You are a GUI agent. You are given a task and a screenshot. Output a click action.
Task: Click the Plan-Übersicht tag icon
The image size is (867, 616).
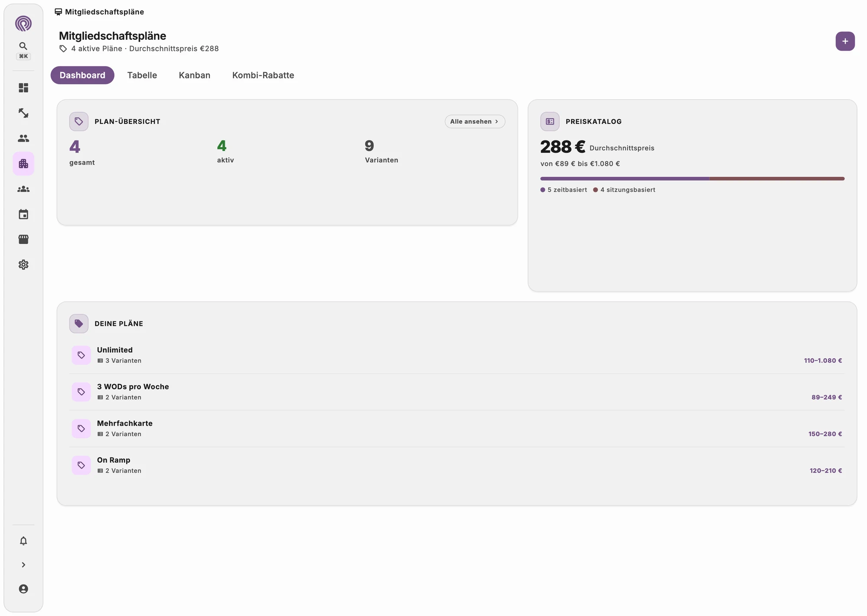[x=79, y=122]
